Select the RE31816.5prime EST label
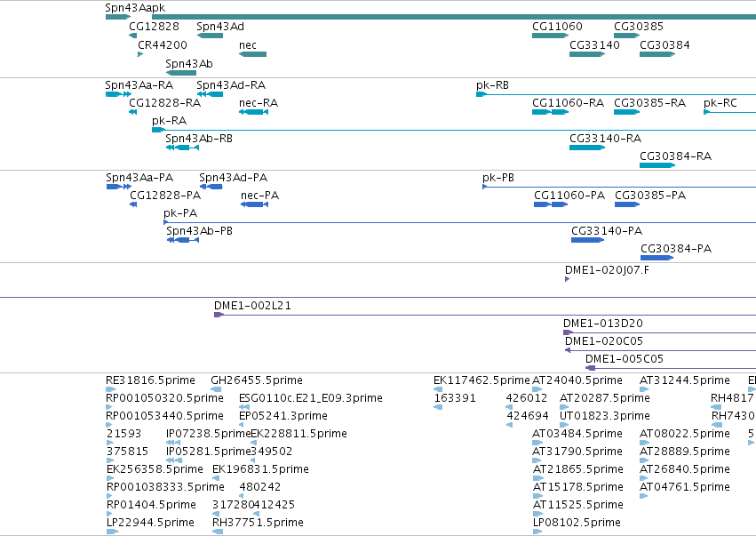 150,380
